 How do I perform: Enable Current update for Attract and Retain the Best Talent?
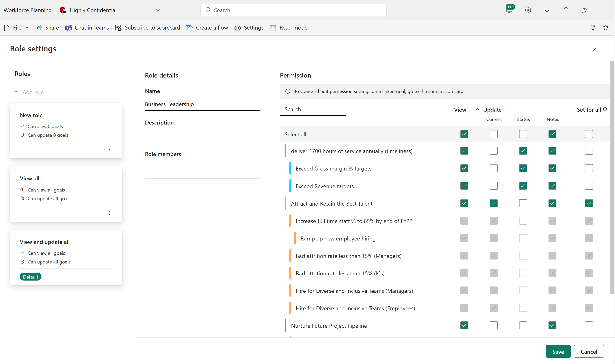coord(494,203)
